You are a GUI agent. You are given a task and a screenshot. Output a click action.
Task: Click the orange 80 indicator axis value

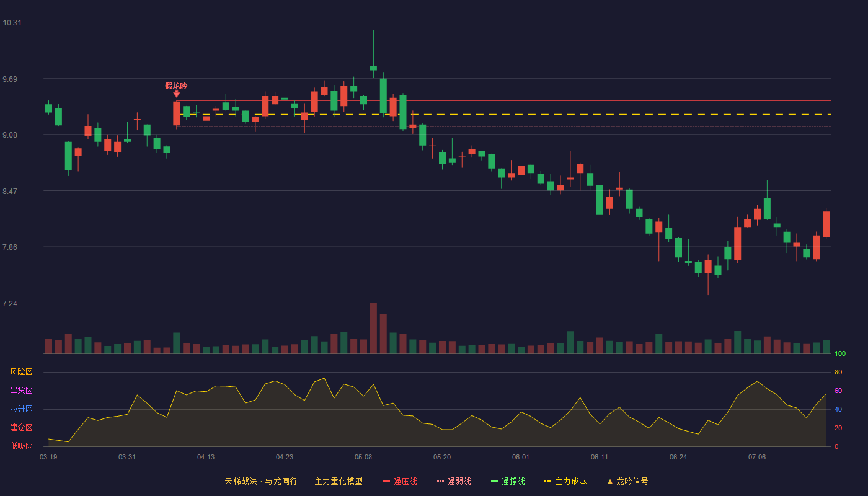click(838, 372)
